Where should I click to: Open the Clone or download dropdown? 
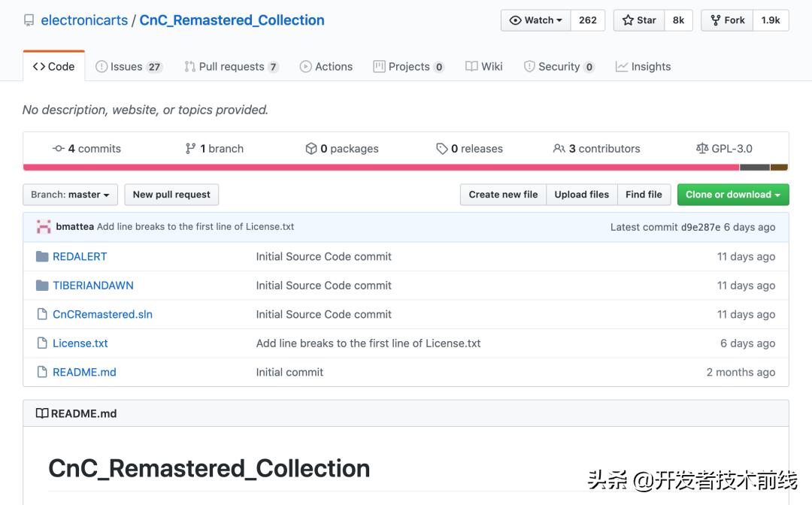(732, 195)
